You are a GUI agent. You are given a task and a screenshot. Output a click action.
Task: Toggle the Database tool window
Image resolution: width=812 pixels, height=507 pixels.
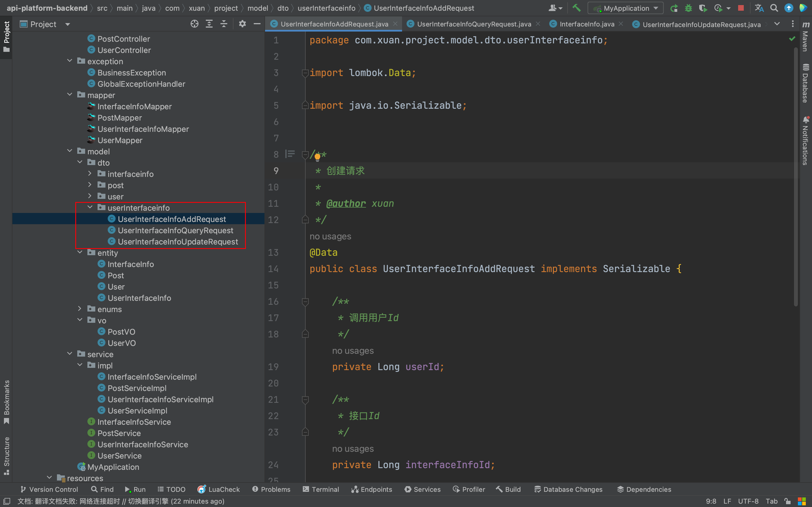806,83
